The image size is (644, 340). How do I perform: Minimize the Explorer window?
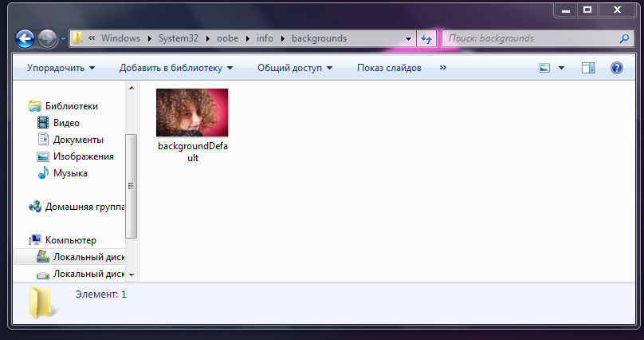coord(566,10)
